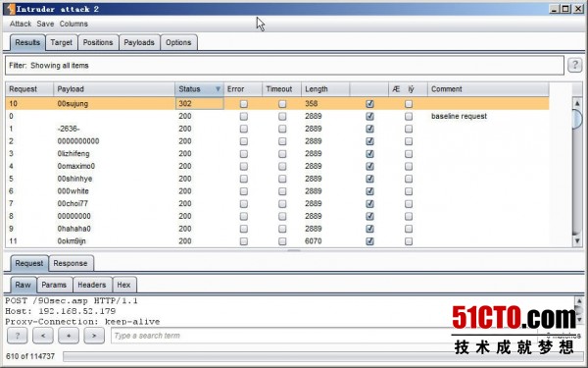Sort by Length column header
Screen dimensions: 588x368
click(x=325, y=89)
